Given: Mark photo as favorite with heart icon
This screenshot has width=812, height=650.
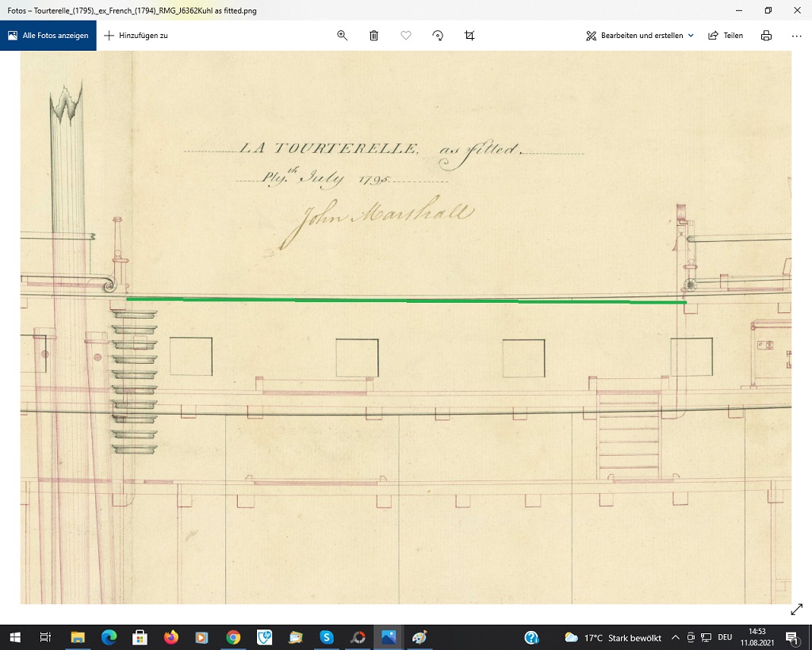Looking at the screenshot, I should point(406,35).
